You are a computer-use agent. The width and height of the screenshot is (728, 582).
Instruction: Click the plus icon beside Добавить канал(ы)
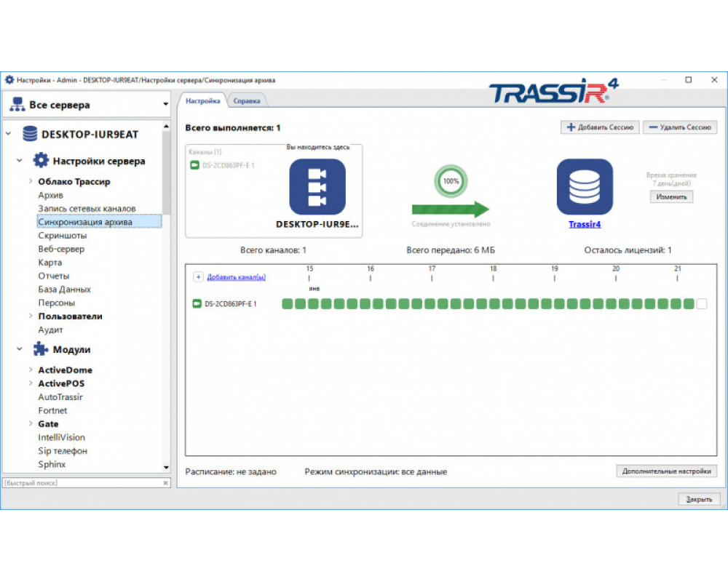tap(198, 277)
